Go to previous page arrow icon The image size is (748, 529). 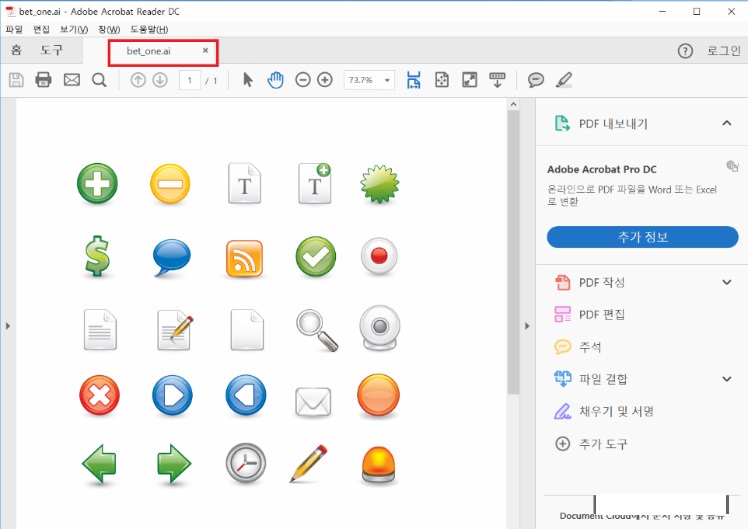coord(138,80)
